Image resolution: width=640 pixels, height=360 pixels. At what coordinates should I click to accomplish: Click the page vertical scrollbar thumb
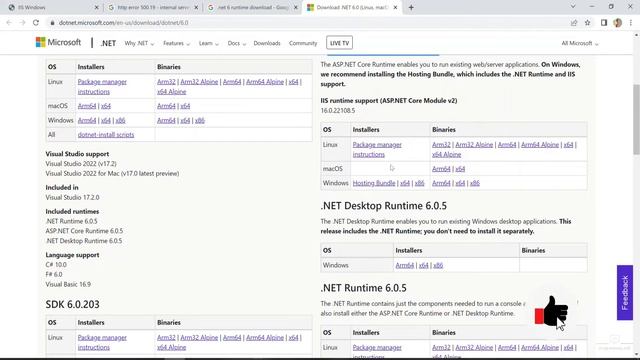[x=636, y=119]
